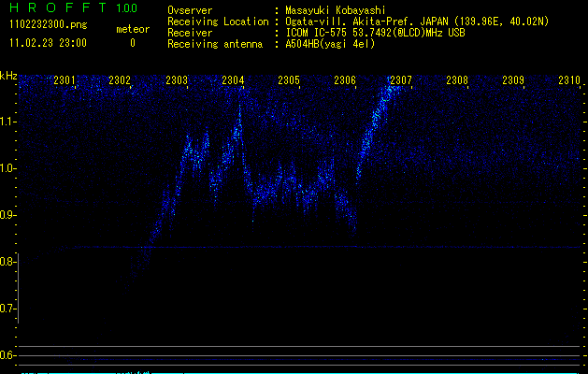Select the filename 1102232300.png

click(49, 24)
